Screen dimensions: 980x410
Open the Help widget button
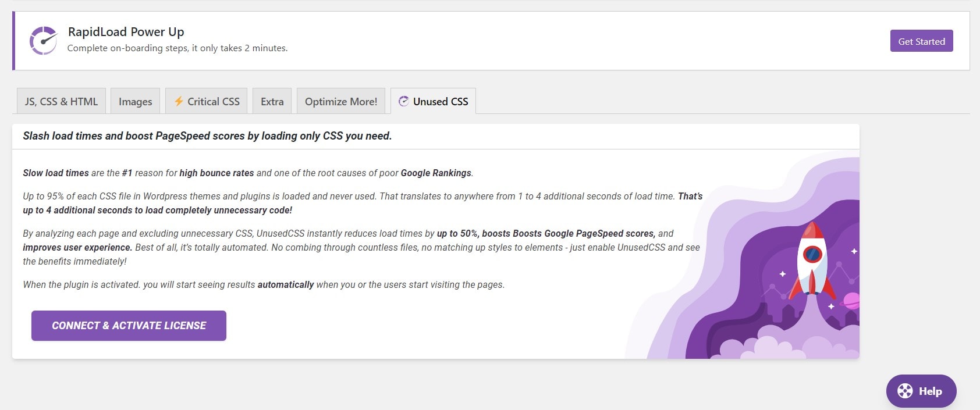[921, 391]
